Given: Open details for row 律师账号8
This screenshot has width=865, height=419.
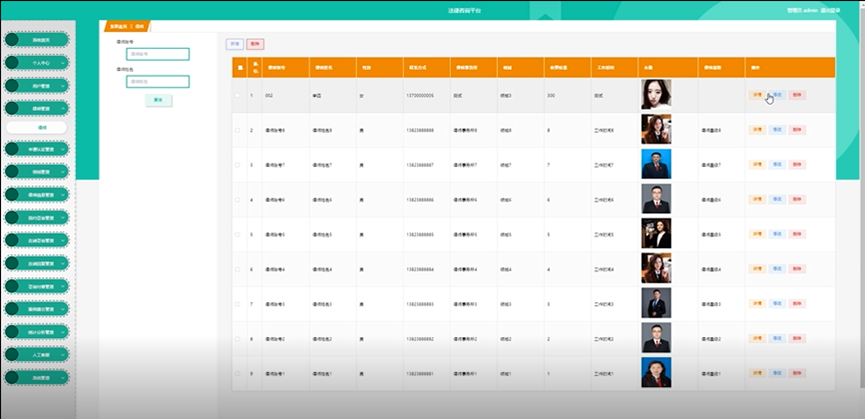Looking at the screenshot, I should coord(757,130).
